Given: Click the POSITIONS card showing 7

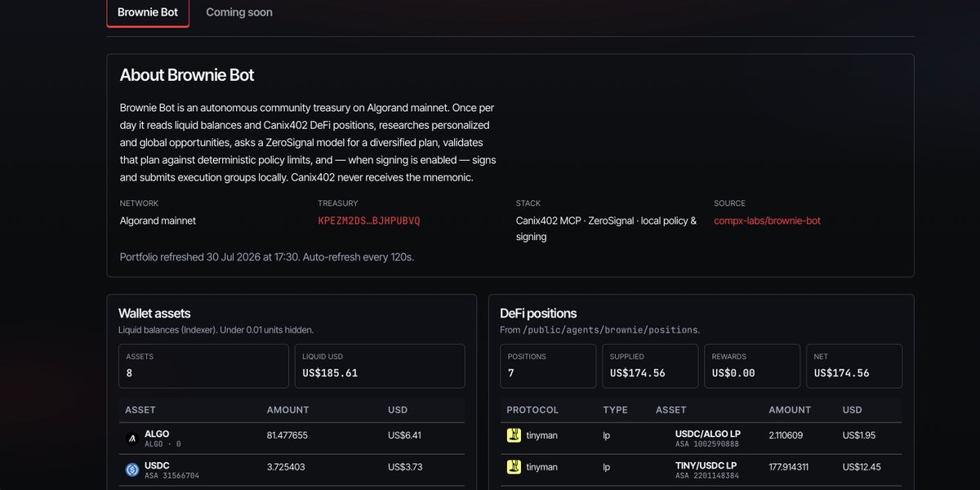Looking at the screenshot, I should 548,366.
